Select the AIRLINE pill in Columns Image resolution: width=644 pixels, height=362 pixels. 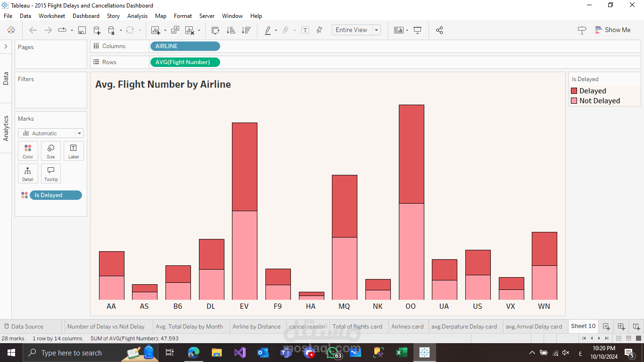(x=185, y=46)
